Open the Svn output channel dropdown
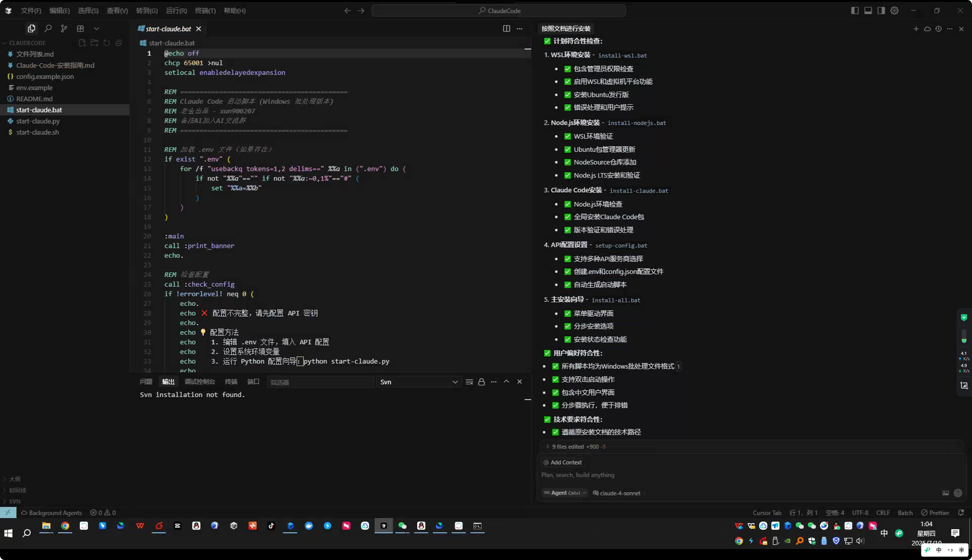This screenshot has height=560, width=972. pyautogui.click(x=418, y=382)
